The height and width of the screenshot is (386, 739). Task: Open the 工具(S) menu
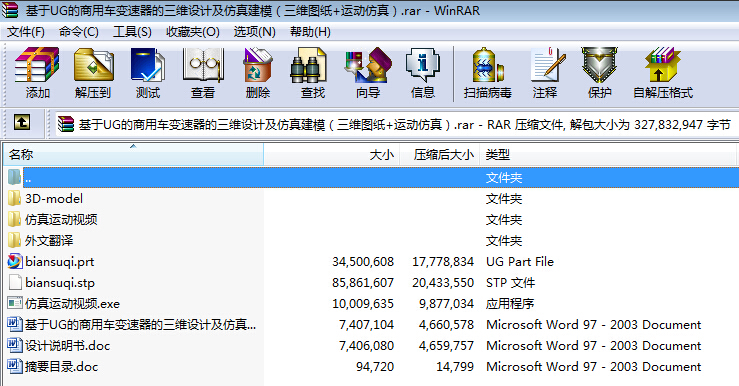click(x=132, y=32)
